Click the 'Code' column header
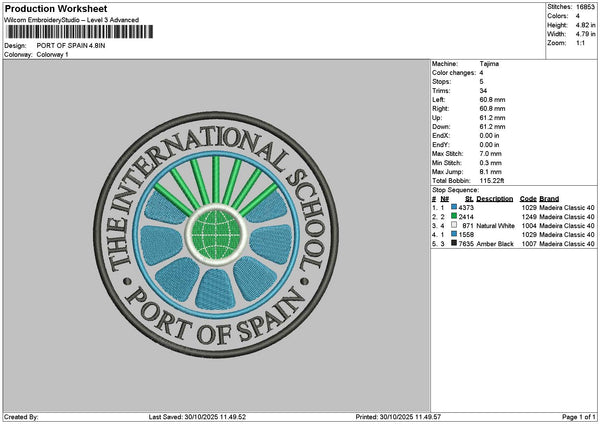This screenshot has width=600, height=424. (528, 199)
